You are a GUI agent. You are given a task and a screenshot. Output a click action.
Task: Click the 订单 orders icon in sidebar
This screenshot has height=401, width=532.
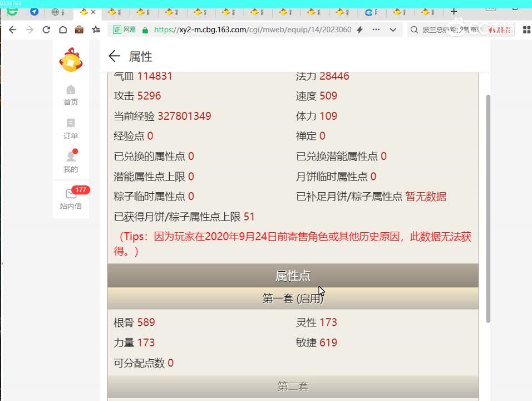point(71,129)
